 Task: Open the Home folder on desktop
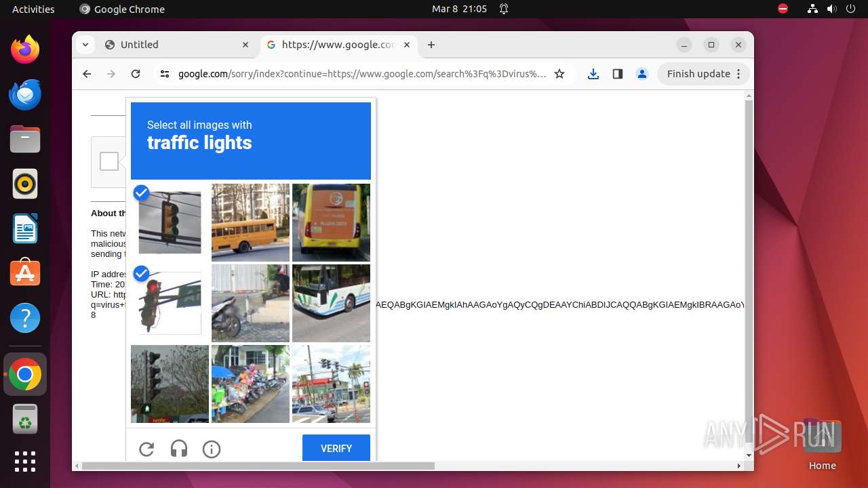822,444
